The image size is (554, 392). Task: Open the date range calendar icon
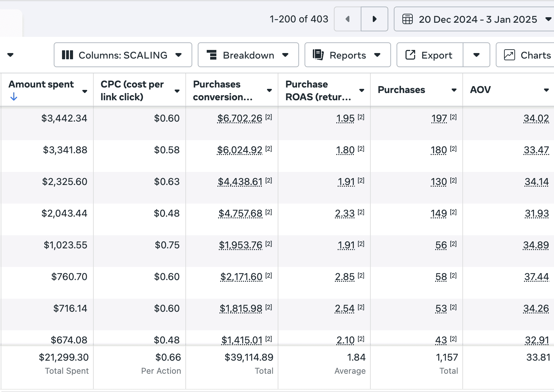[x=408, y=19]
